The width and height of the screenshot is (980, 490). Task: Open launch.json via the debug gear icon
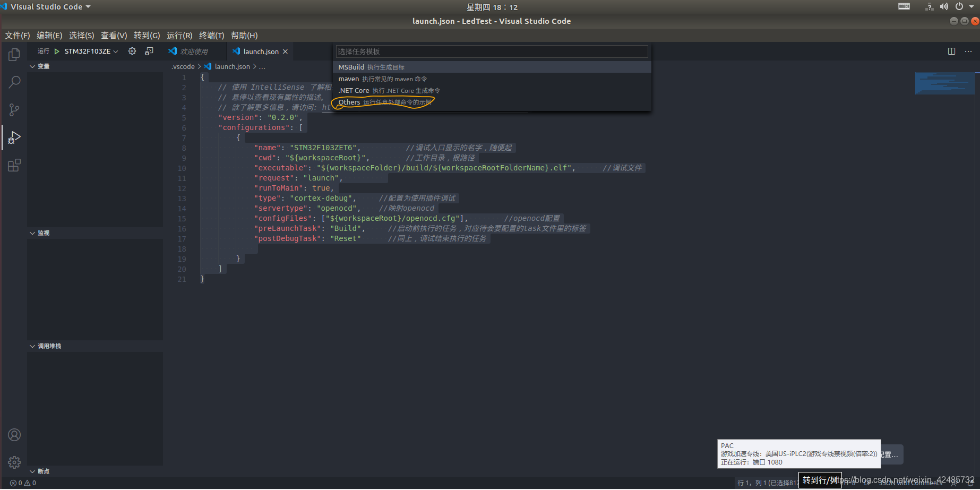click(132, 51)
